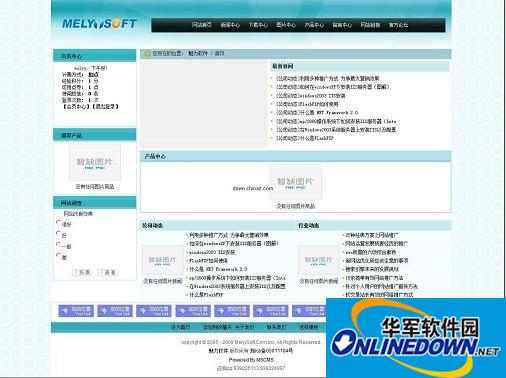506x378 pixels.
Task: Click 联系我们 in the footer bar
Action: (276, 327)
